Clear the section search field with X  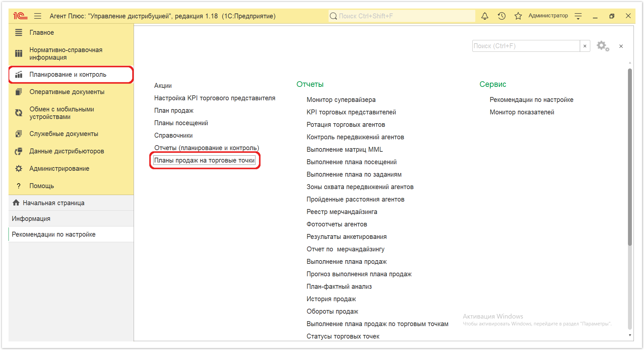coord(585,46)
